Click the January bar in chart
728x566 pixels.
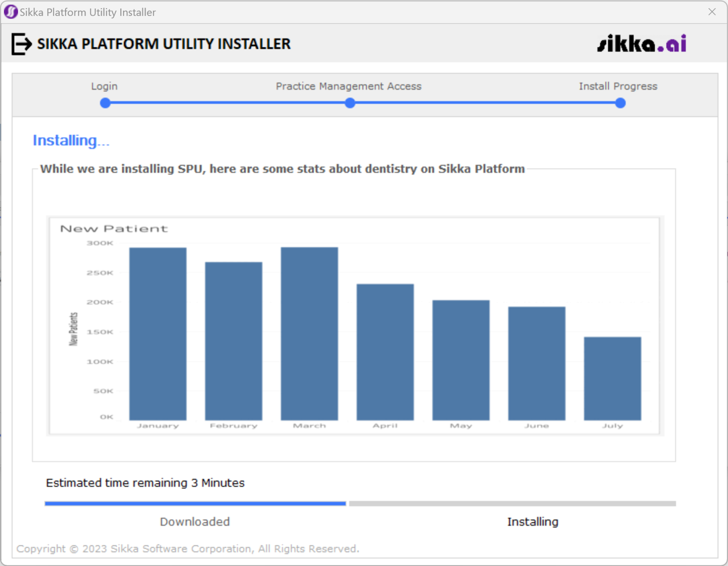[x=158, y=334]
